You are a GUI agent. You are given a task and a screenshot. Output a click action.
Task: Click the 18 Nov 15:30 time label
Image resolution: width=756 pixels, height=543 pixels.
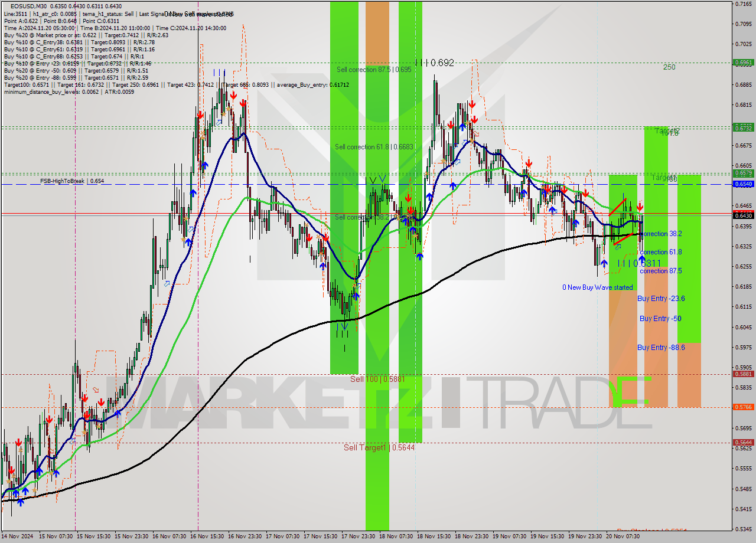point(435,537)
